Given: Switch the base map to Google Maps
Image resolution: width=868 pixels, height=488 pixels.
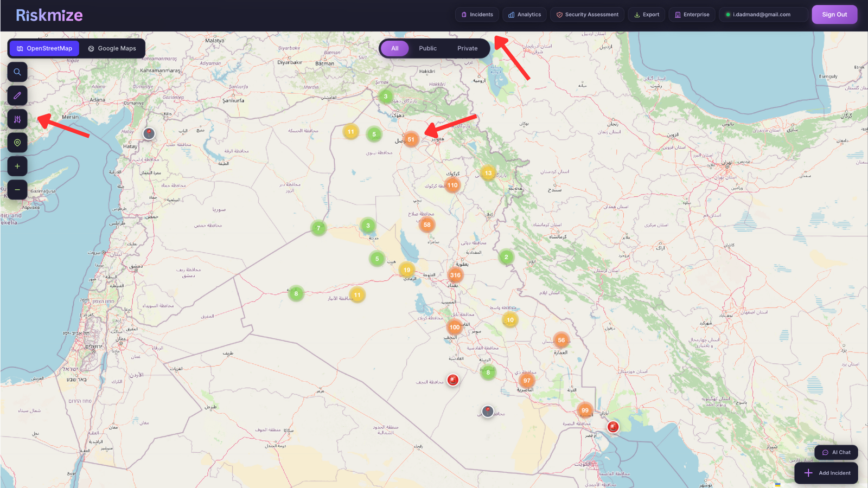Looking at the screenshot, I should [113, 48].
